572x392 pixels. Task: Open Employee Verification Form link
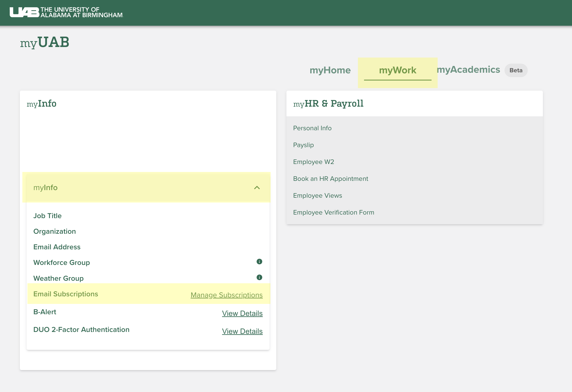[x=333, y=212]
